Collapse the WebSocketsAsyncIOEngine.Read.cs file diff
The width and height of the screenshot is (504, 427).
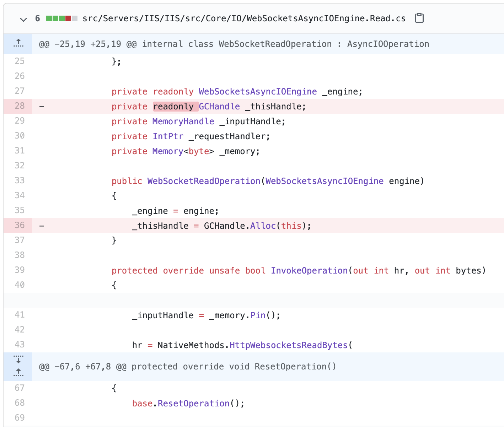[x=23, y=19]
